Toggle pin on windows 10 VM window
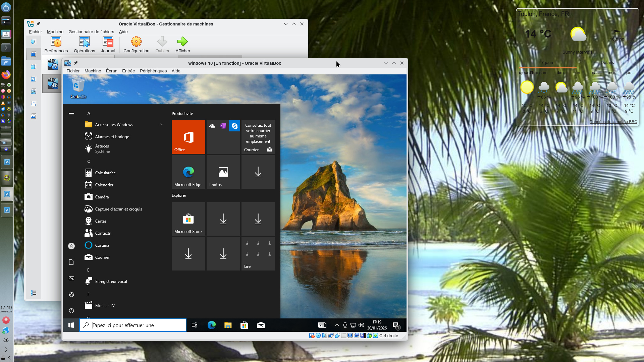This screenshot has width=644, height=362. coord(76,63)
